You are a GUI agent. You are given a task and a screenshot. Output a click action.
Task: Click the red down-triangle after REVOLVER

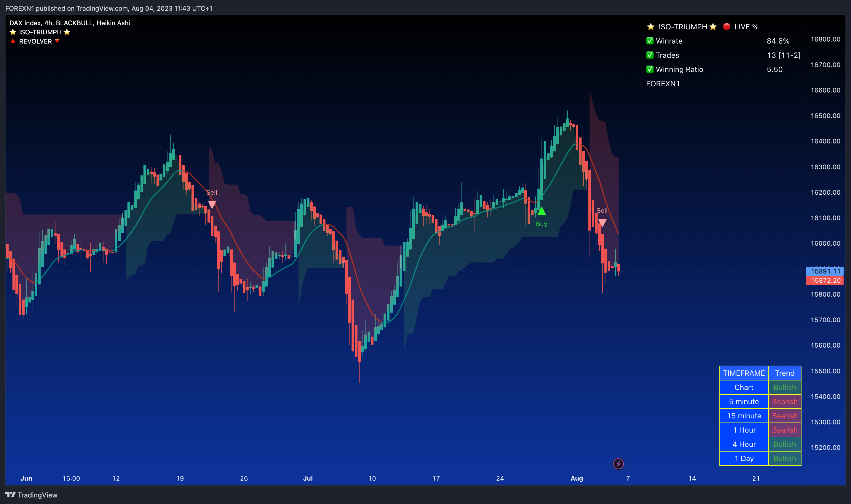(x=57, y=41)
